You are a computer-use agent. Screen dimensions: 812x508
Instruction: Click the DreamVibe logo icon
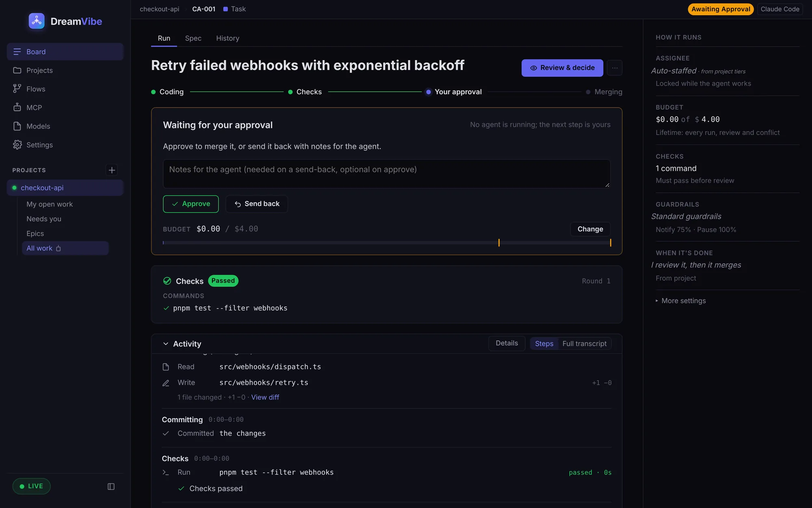tap(37, 21)
